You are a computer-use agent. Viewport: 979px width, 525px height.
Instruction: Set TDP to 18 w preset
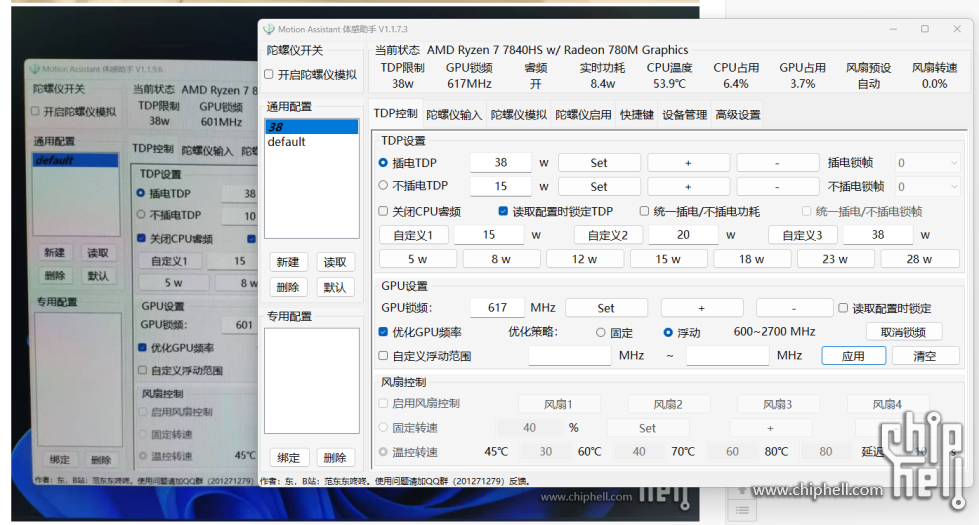pos(752,258)
